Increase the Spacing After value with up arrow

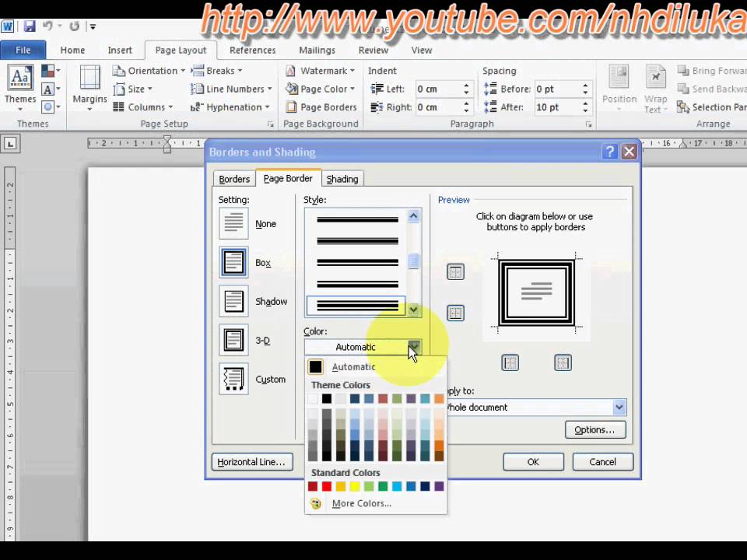[x=585, y=103]
